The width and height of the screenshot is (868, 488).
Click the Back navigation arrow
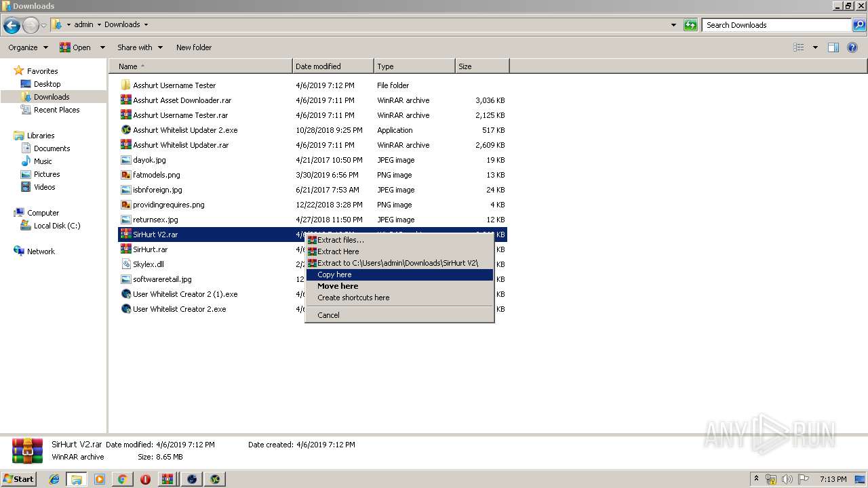pos(12,26)
